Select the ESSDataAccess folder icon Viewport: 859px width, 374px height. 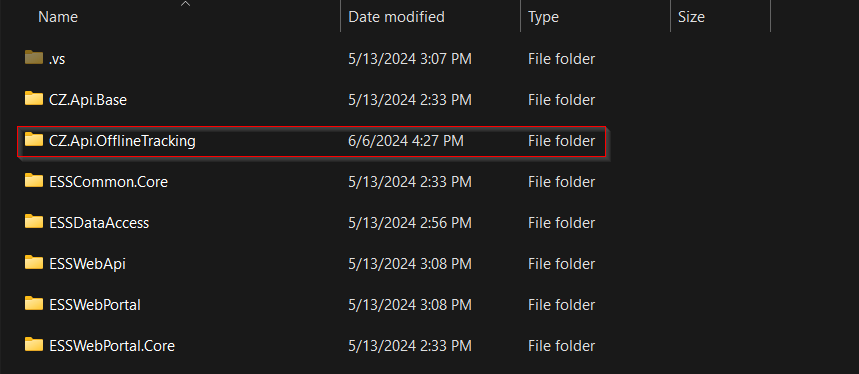pos(34,222)
